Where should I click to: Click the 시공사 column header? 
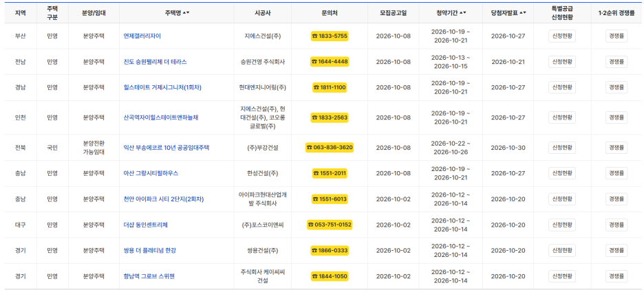tap(263, 13)
